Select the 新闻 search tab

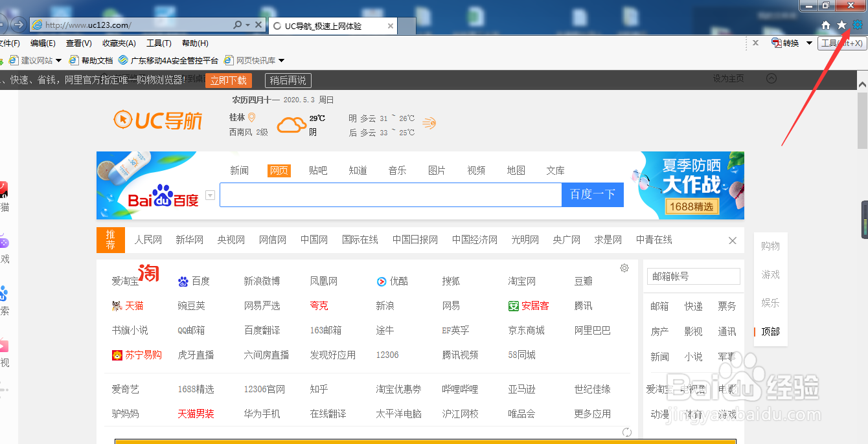pos(239,170)
